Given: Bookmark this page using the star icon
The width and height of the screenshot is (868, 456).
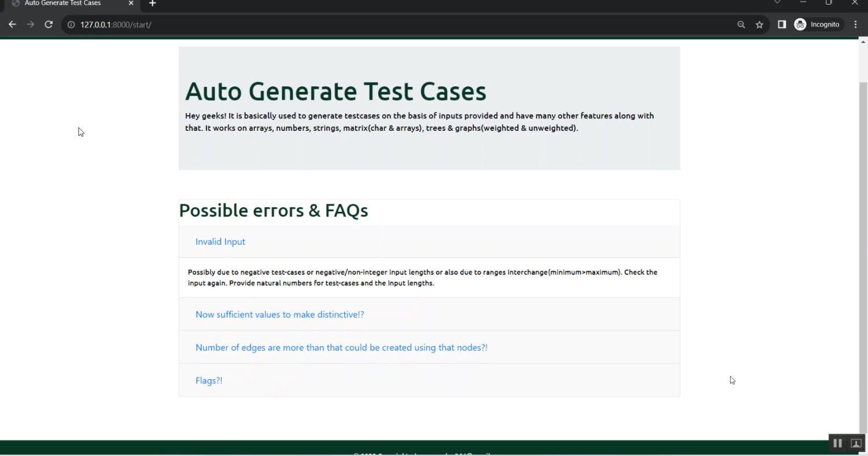Looking at the screenshot, I should click(759, 24).
